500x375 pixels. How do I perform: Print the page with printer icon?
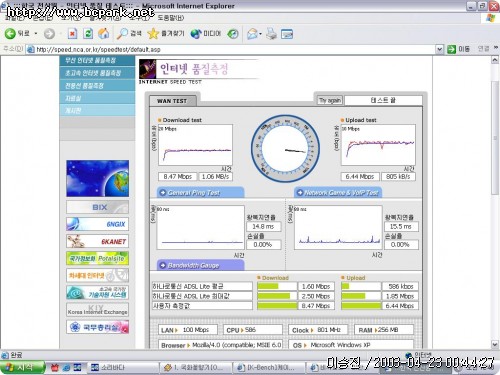pyautogui.click(x=271, y=34)
